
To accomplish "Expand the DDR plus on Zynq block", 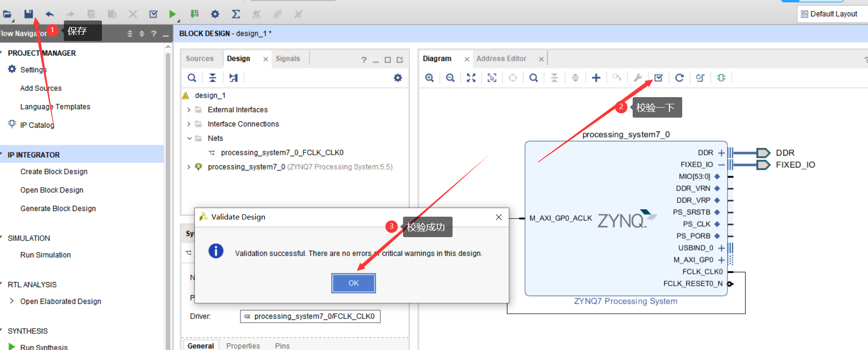I will click(721, 153).
